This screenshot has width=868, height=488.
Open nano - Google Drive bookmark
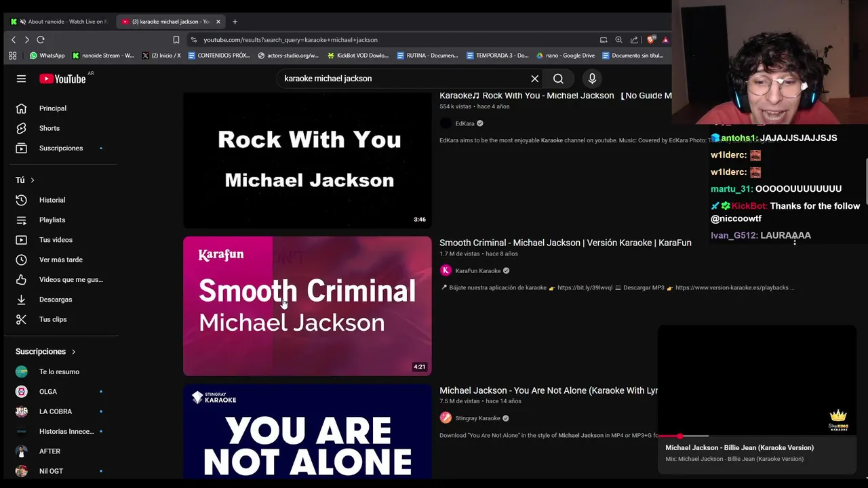[566, 56]
